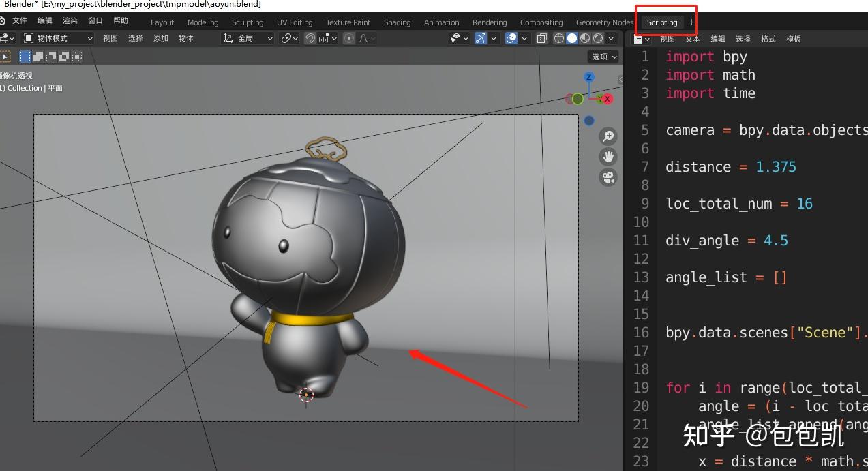Click the pan view hand icon
The image size is (868, 471).
click(x=608, y=157)
